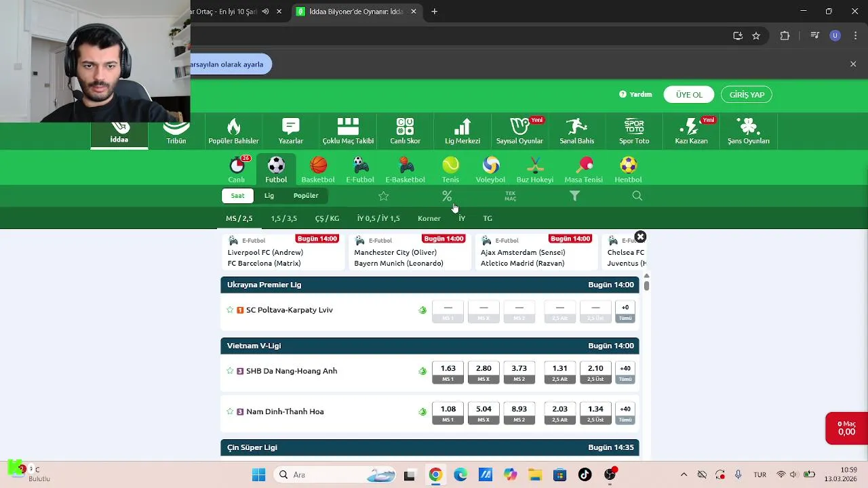Open Kazı Kazan games
Screen dimensions: 868x488
[691, 131]
